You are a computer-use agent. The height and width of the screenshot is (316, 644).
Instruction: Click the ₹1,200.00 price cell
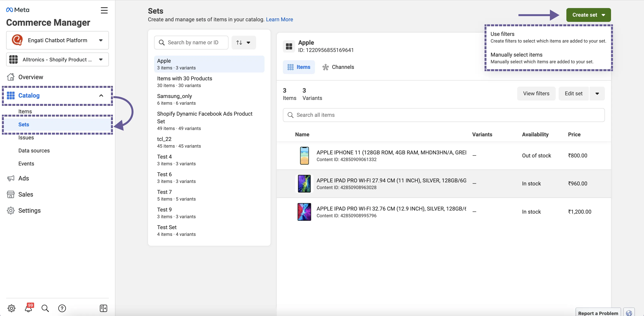(x=579, y=212)
